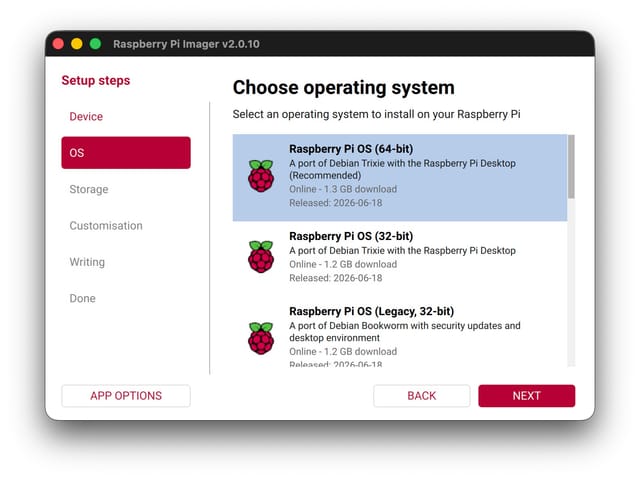The height and width of the screenshot is (480, 640).
Task: Switch to the Customisation step
Action: (126, 226)
